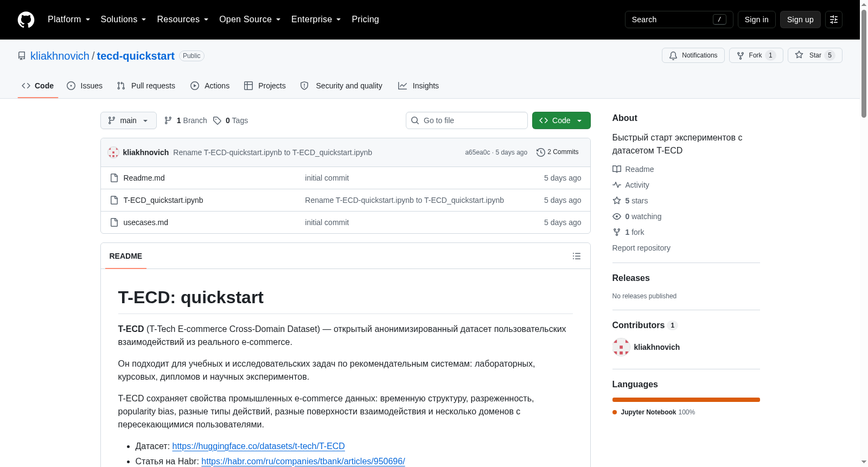Click the commit history clock icon

(540, 152)
